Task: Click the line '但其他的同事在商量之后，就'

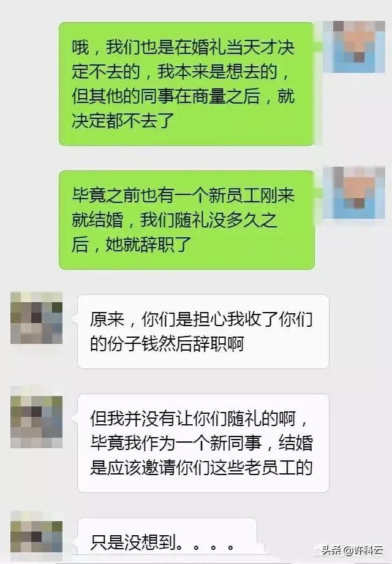Action: click(183, 96)
